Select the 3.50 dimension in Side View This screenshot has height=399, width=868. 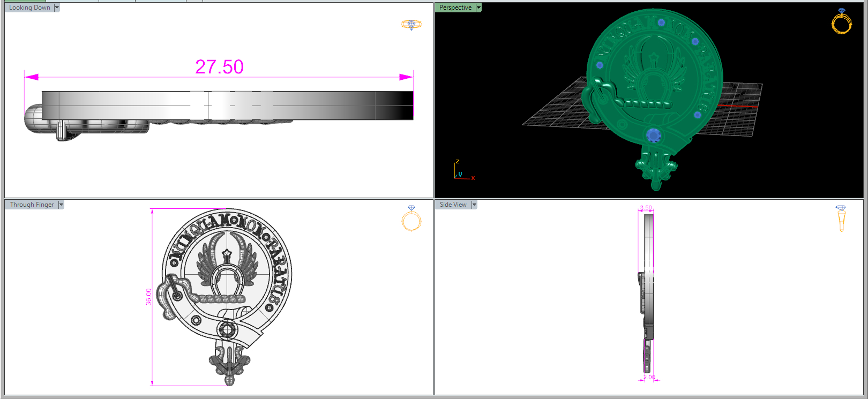(x=646, y=208)
